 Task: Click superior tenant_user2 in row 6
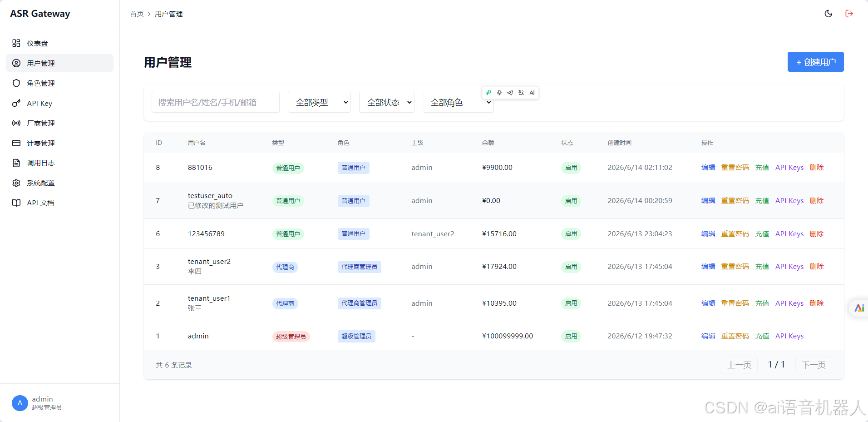433,234
